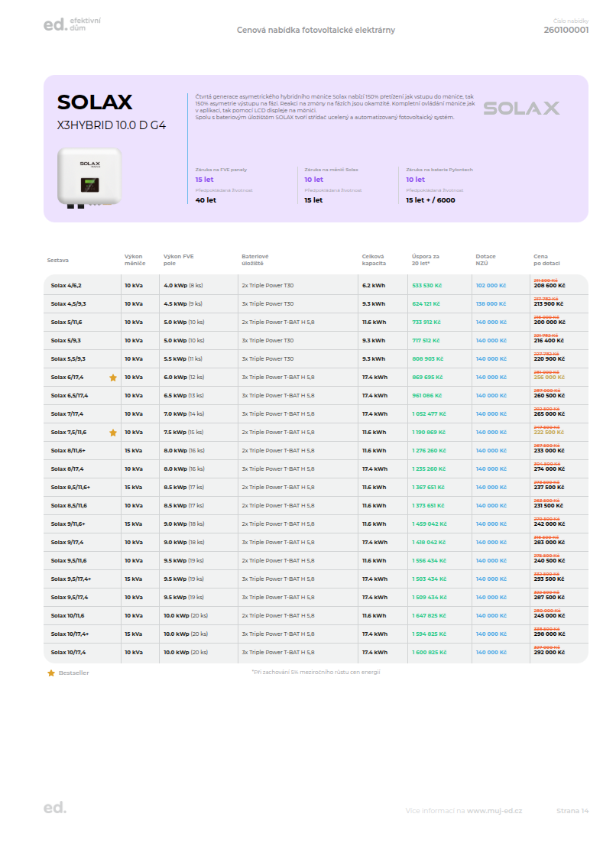Click the offer number 260100001
Image resolution: width=616 pixels, height=843 pixels.
coord(566,31)
